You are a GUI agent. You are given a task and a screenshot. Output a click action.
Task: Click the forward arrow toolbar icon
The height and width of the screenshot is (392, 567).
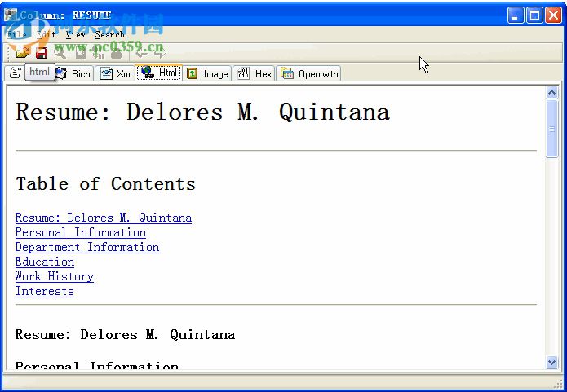(160, 53)
